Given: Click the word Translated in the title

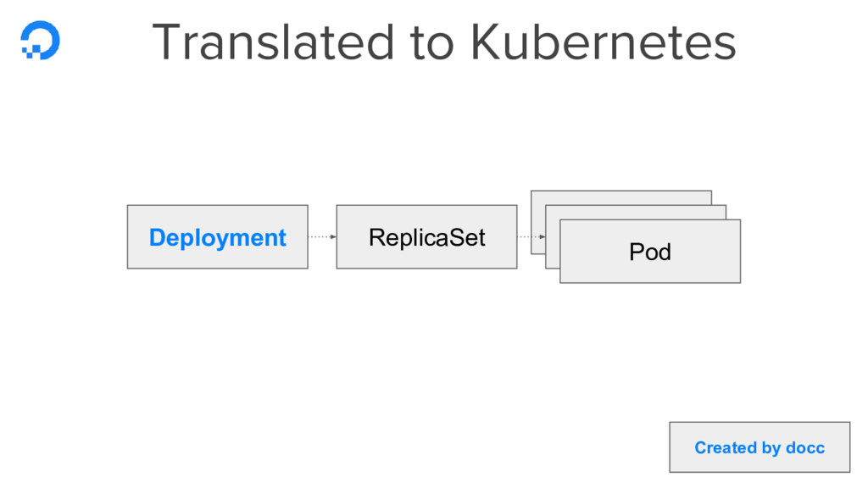Looking at the screenshot, I should coord(273,42).
